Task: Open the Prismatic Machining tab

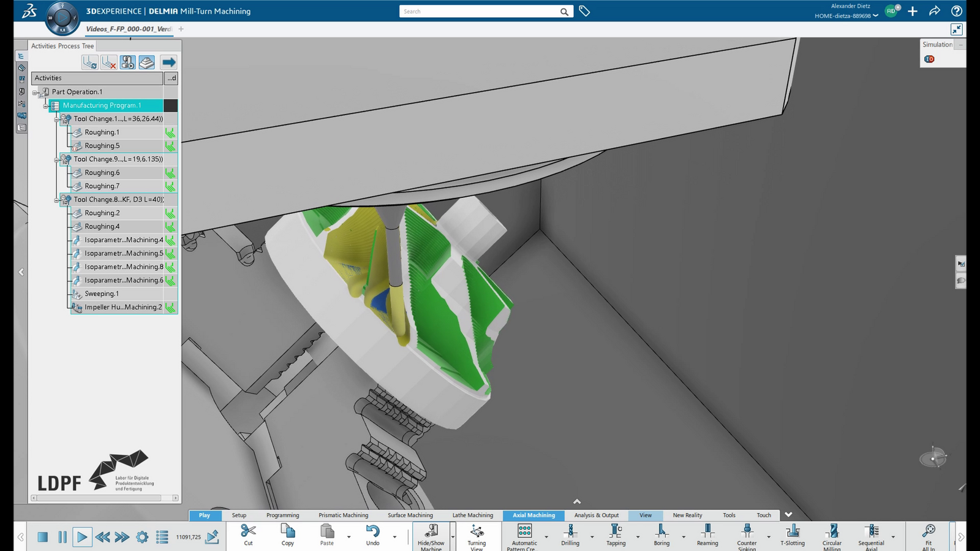Action: pyautogui.click(x=344, y=515)
